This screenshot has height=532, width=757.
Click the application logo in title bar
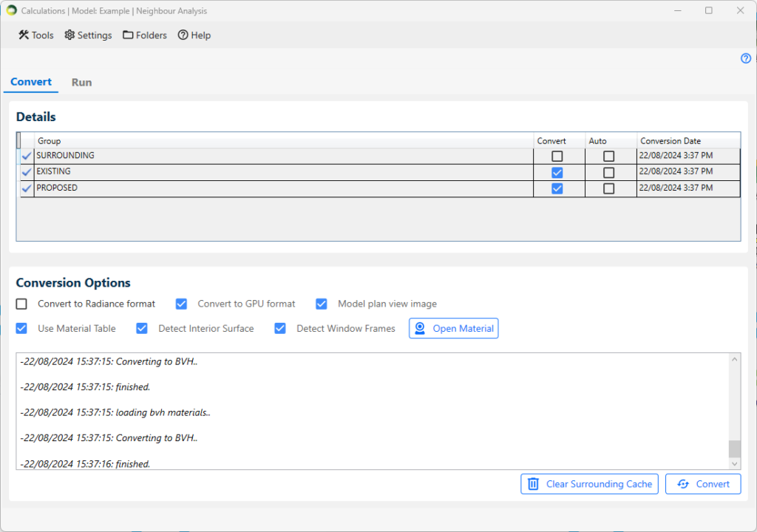click(x=11, y=10)
